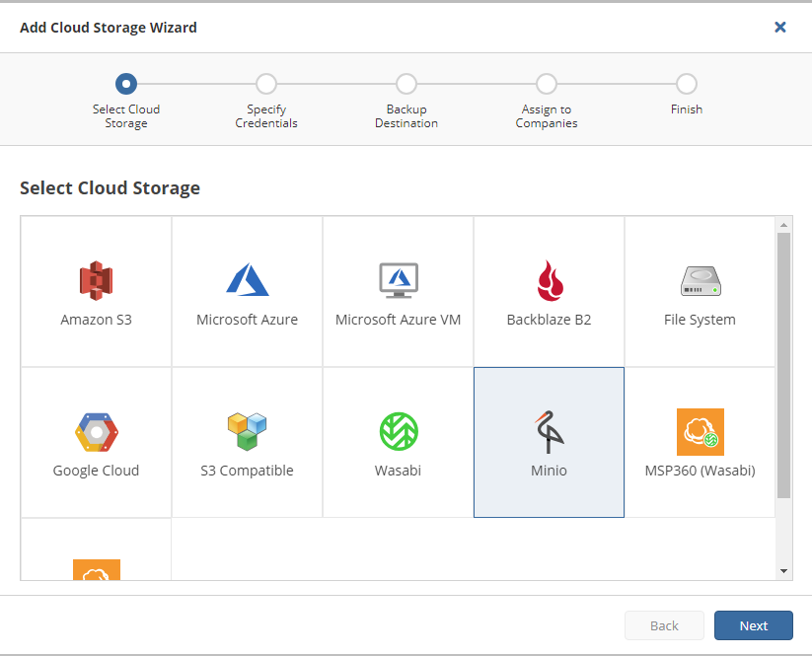Jump to the Finish step circle
The height and width of the screenshot is (656, 812).
(687, 84)
